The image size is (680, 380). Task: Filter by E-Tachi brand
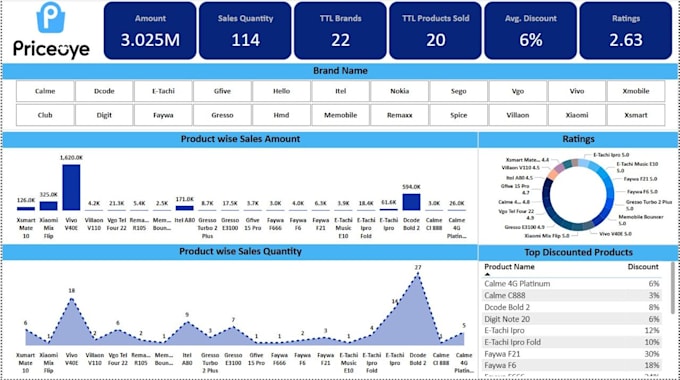pyautogui.click(x=163, y=91)
